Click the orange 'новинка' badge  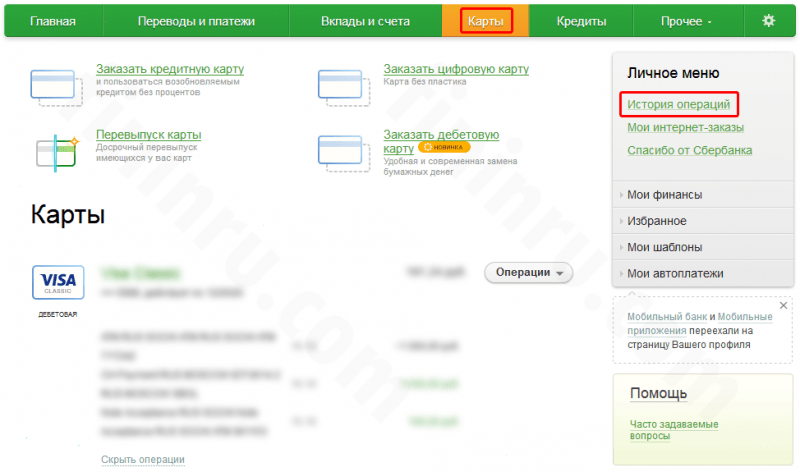(x=443, y=147)
